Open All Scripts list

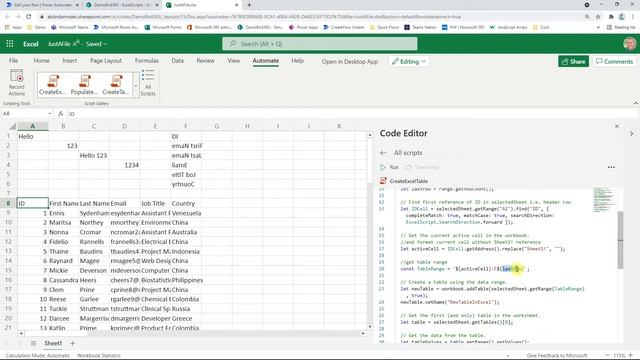click(x=148, y=82)
